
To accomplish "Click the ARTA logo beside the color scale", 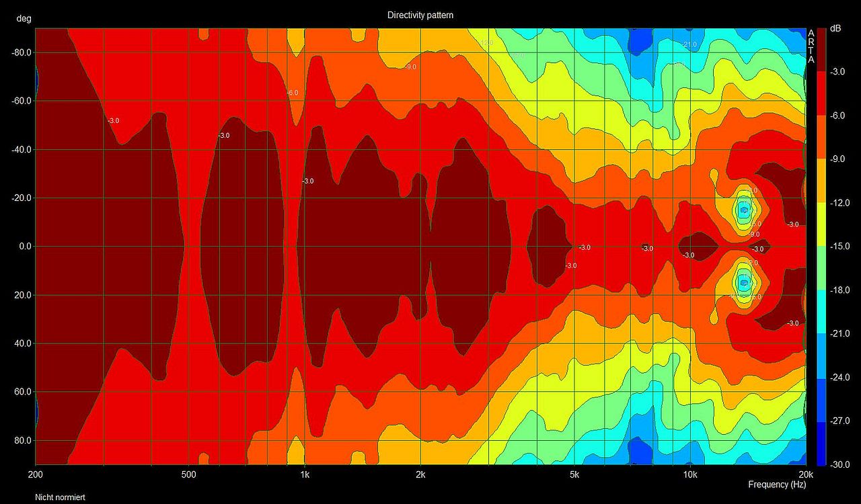I will point(811,46).
